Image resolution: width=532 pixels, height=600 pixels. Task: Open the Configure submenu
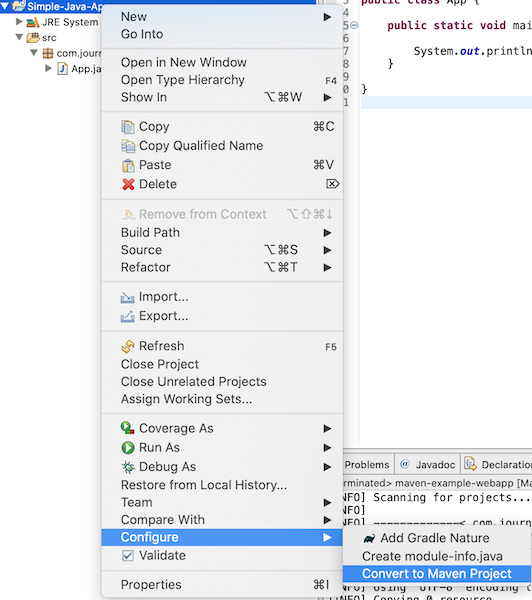point(222,537)
